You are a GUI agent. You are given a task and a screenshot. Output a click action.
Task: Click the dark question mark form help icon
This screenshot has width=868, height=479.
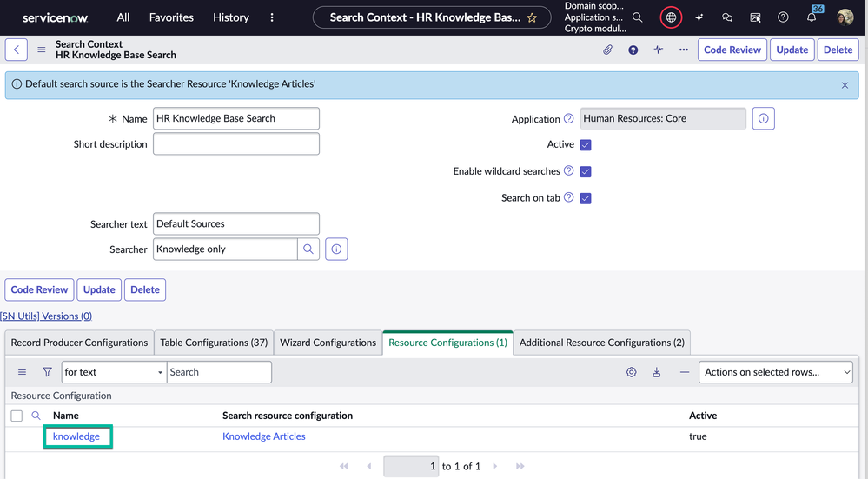(633, 50)
